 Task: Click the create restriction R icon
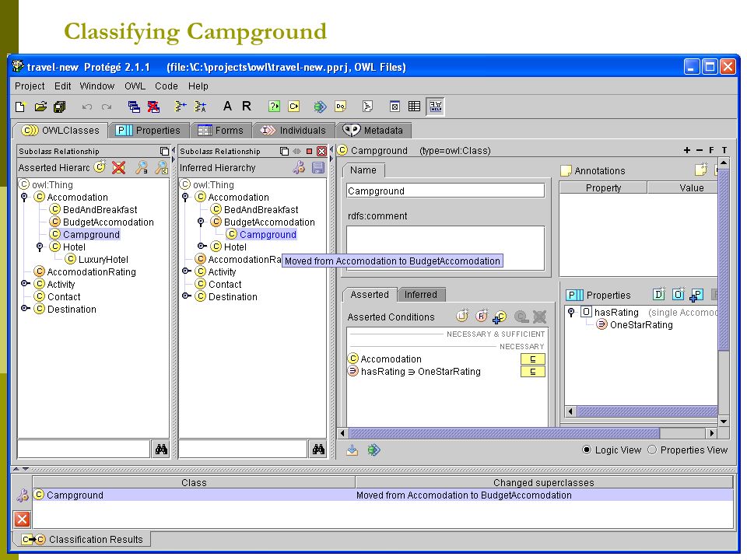point(482,317)
